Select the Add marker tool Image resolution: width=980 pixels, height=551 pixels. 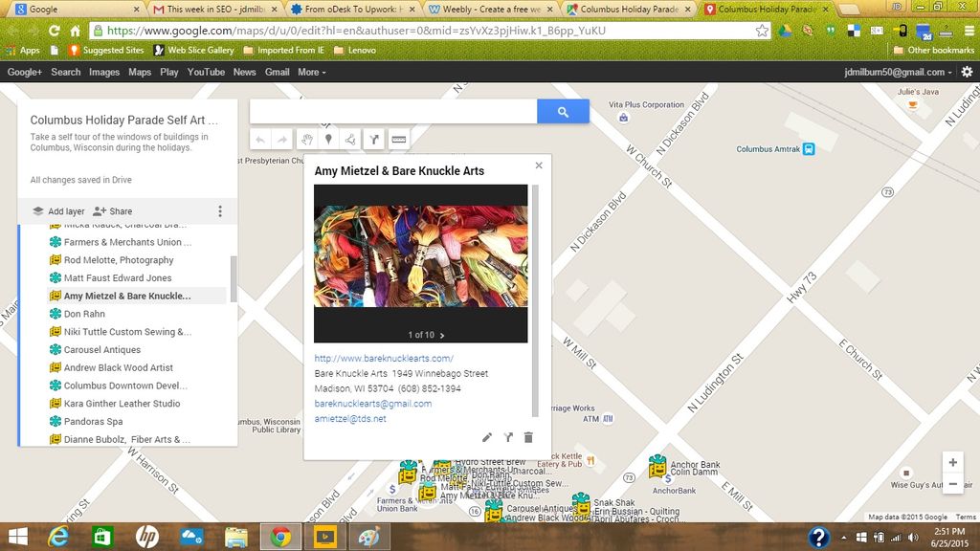tap(329, 140)
